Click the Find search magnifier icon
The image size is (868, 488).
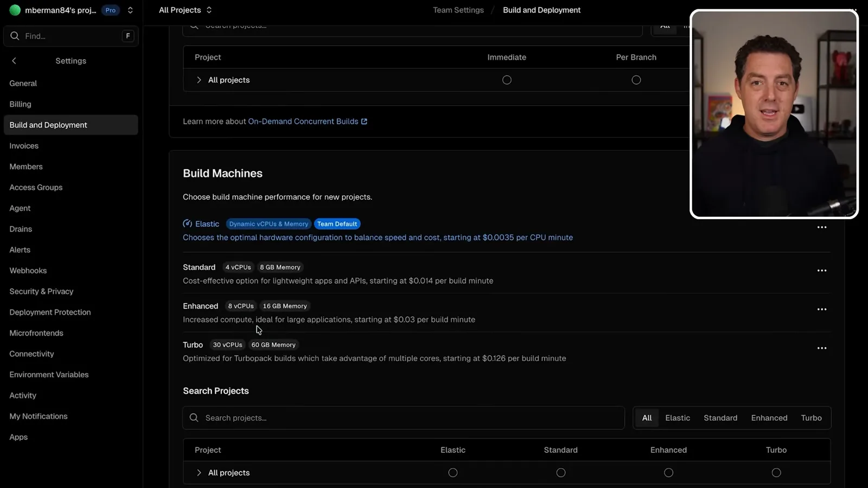tap(15, 36)
